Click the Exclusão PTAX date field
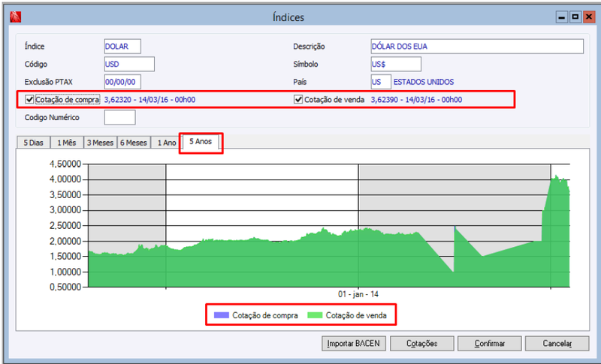The width and height of the screenshot is (601, 364). click(122, 82)
